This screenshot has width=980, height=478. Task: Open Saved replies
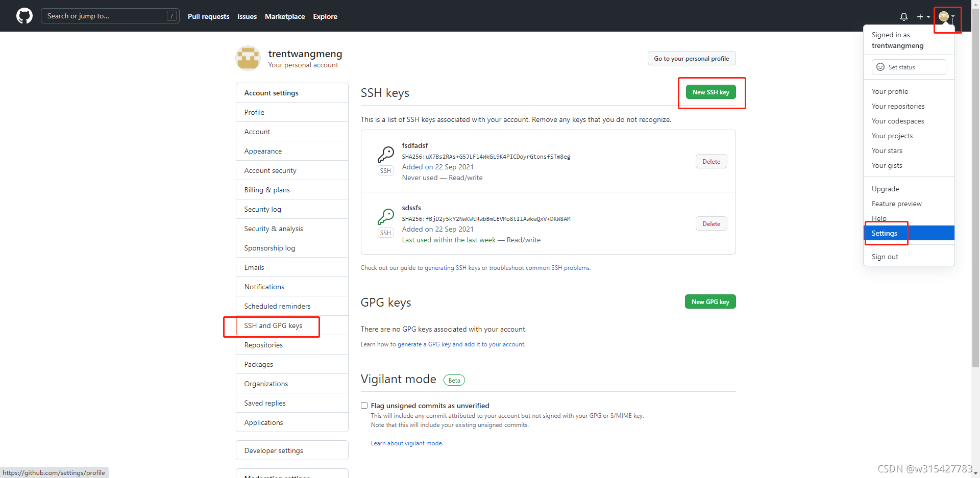tap(292, 403)
